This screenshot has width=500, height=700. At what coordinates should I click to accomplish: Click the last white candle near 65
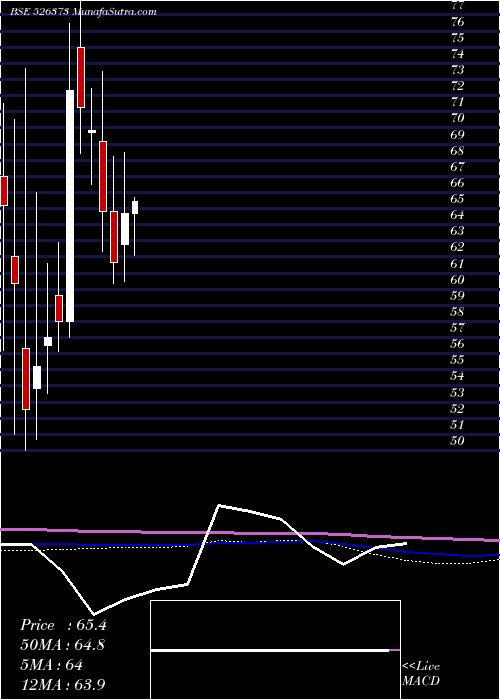(x=135, y=208)
